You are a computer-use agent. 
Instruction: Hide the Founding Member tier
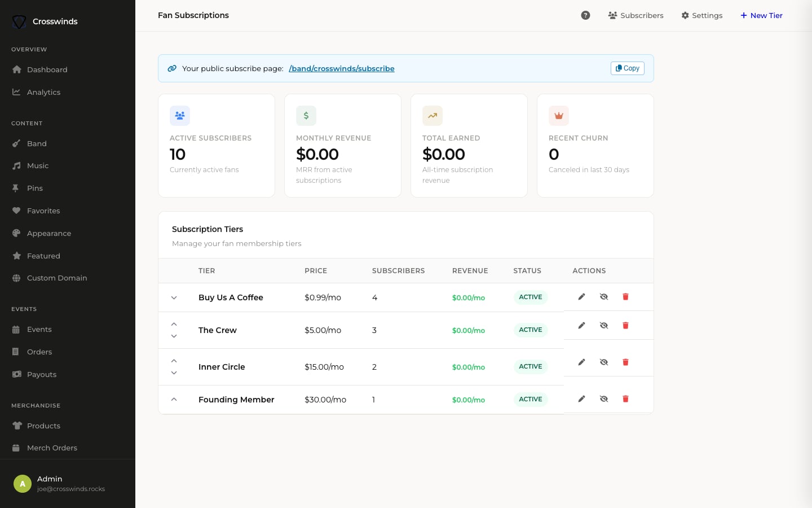(x=604, y=399)
